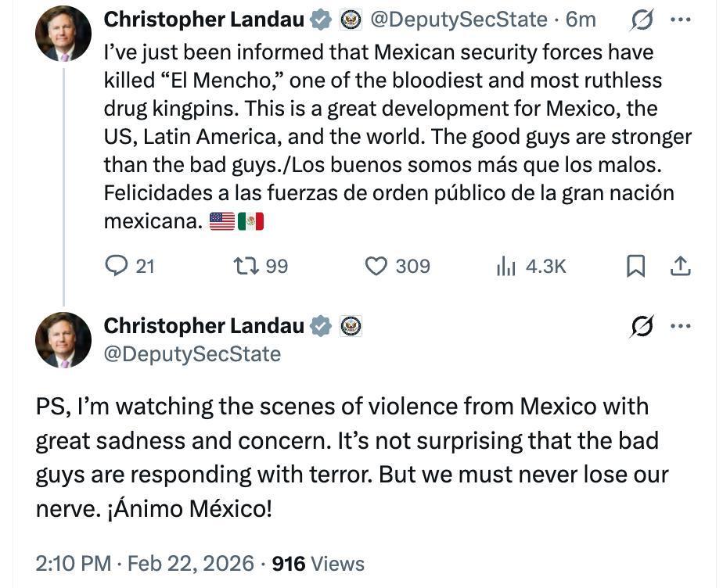
Task: Open more options on the first tweet
Action: click(681, 20)
